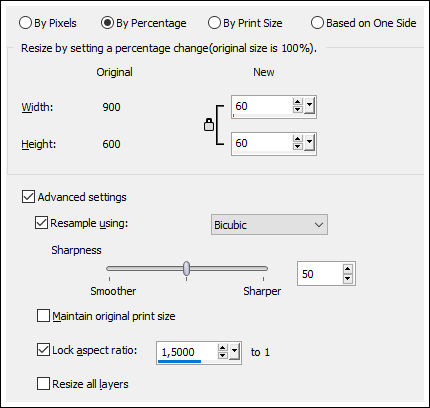This screenshot has height=408, width=430.
Task: Open the new Height slider dropdown arrow
Action: coord(310,143)
